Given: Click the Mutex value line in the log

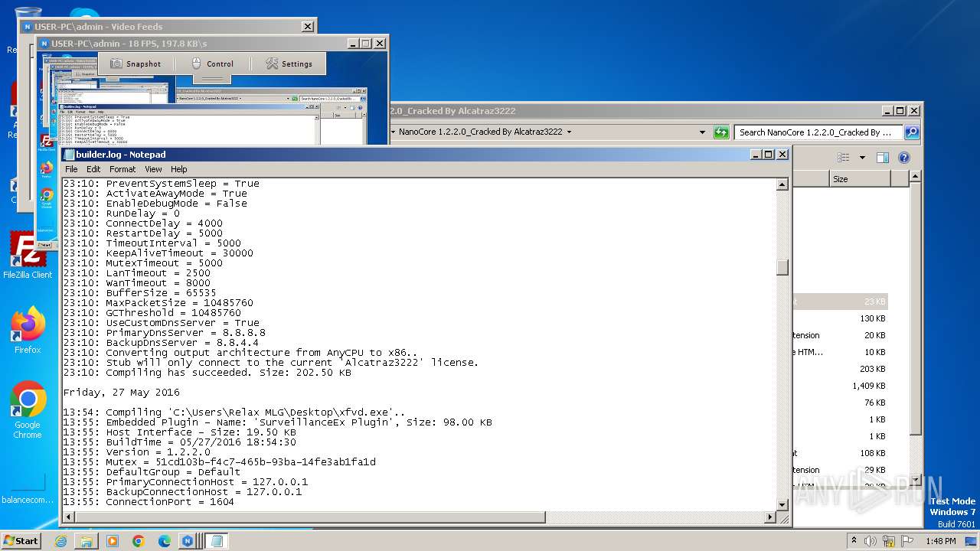Looking at the screenshot, I should (x=219, y=462).
